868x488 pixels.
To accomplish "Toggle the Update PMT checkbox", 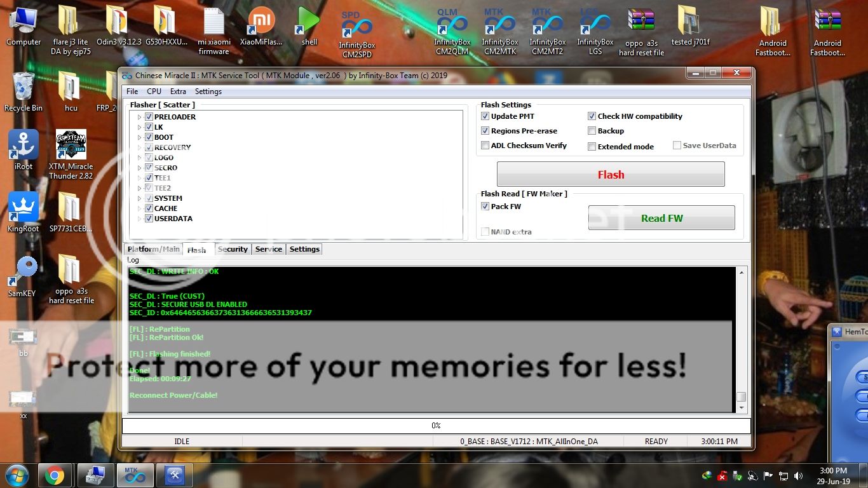I will tap(485, 116).
